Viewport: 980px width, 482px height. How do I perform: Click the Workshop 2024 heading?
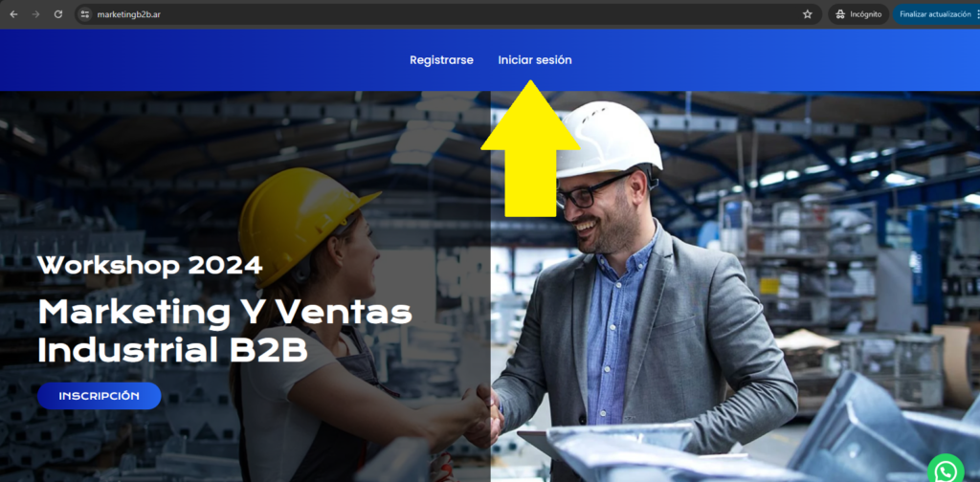[x=149, y=265]
